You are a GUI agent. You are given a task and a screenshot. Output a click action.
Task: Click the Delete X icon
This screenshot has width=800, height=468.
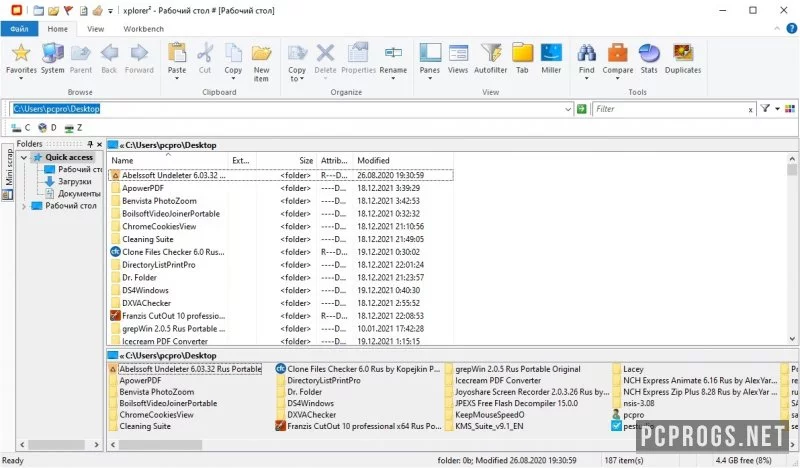(x=325, y=53)
